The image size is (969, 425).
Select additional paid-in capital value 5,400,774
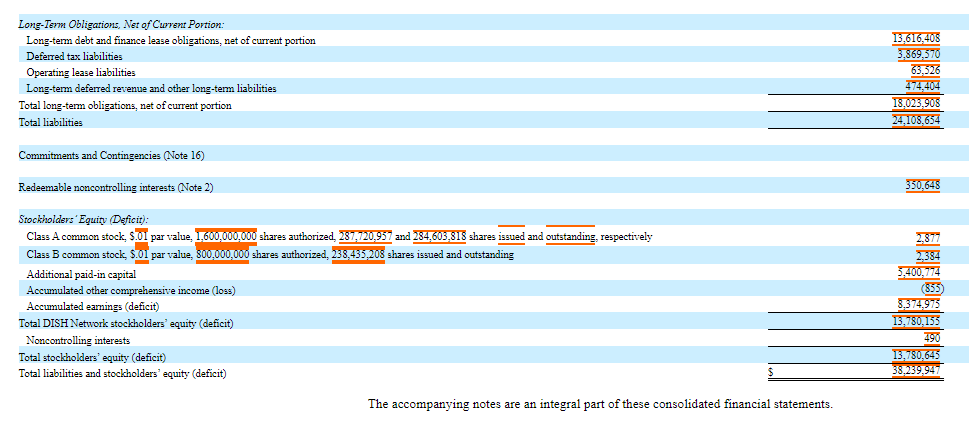point(919,272)
